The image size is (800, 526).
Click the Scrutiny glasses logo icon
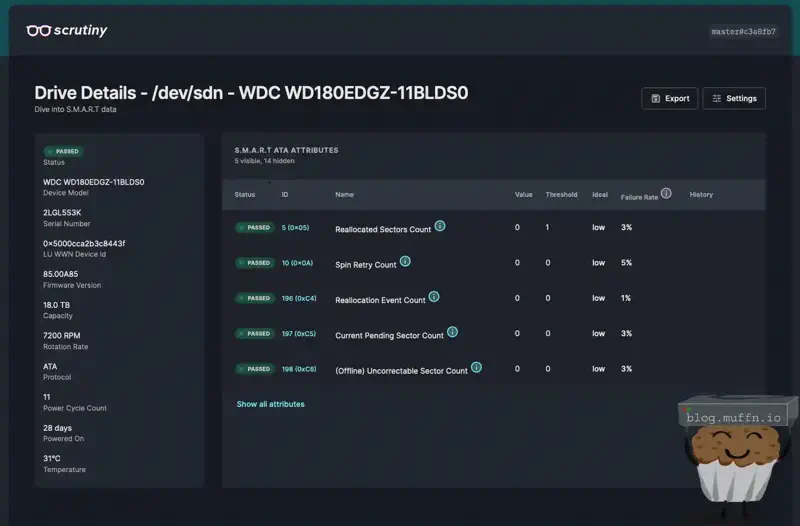click(39, 31)
